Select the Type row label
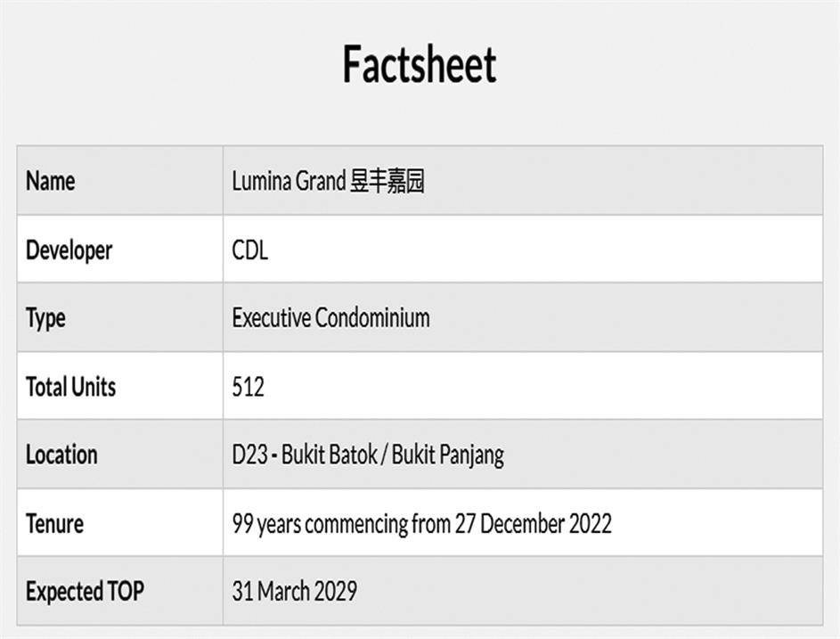Image resolution: width=840 pixels, height=639 pixels. (45, 318)
